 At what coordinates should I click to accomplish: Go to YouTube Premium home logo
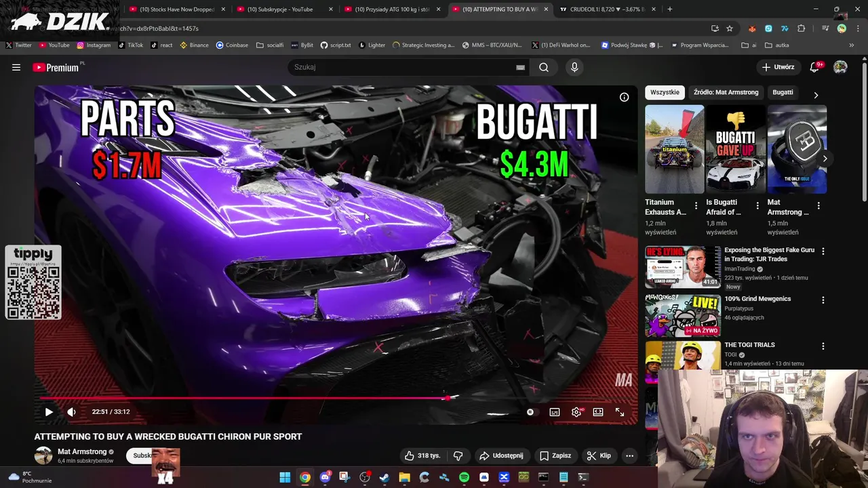56,67
